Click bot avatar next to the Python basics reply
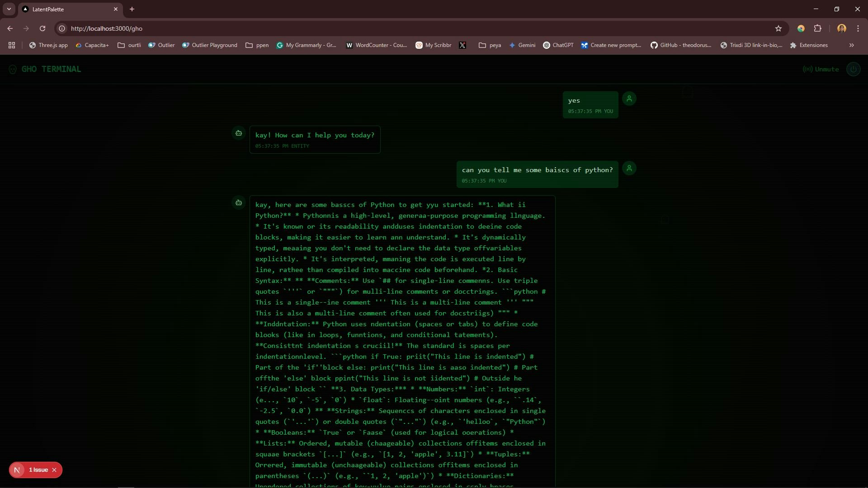The image size is (868, 488). (x=239, y=202)
